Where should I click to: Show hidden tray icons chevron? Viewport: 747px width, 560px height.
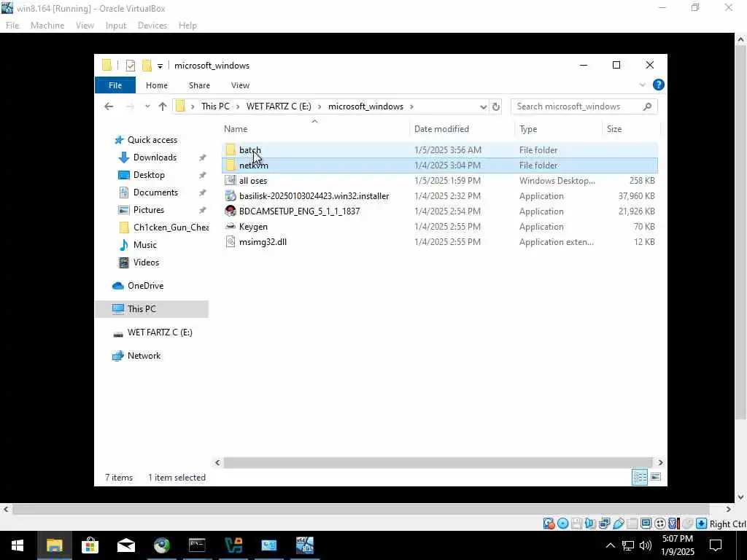610,545
